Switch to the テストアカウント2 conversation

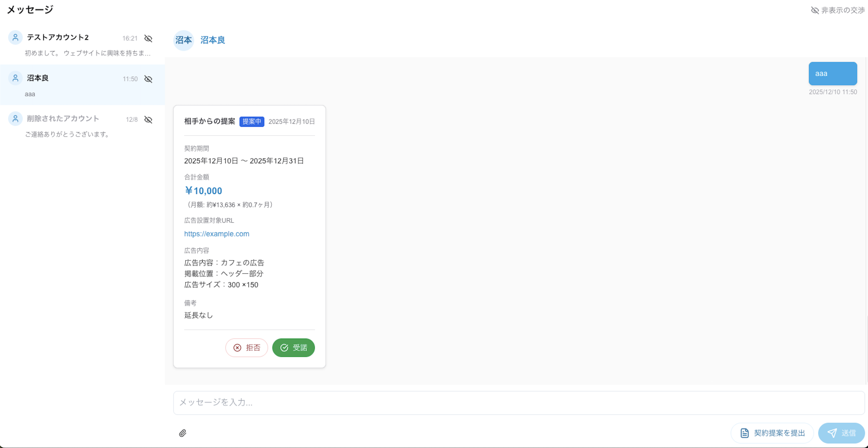67,44
